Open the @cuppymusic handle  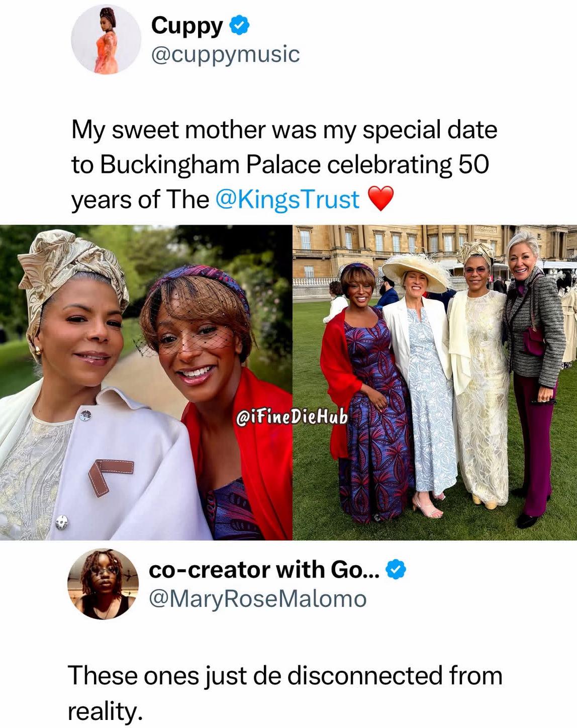(x=225, y=54)
